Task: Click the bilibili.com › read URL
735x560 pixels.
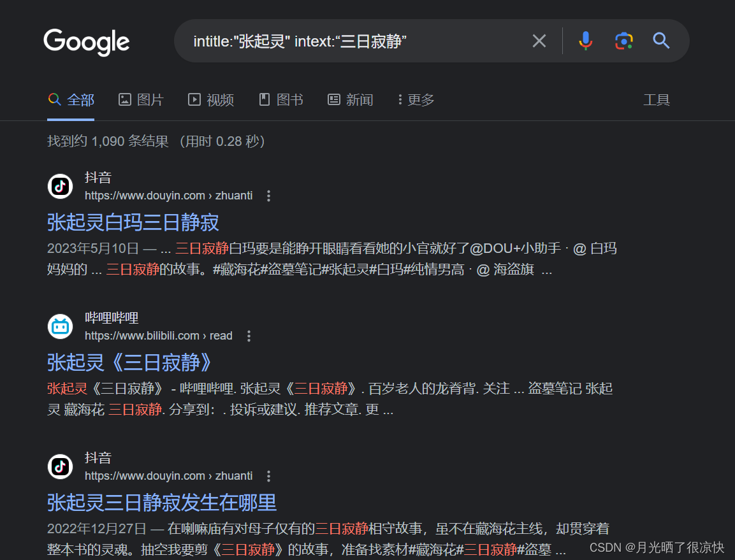Action: click(x=159, y=336)
